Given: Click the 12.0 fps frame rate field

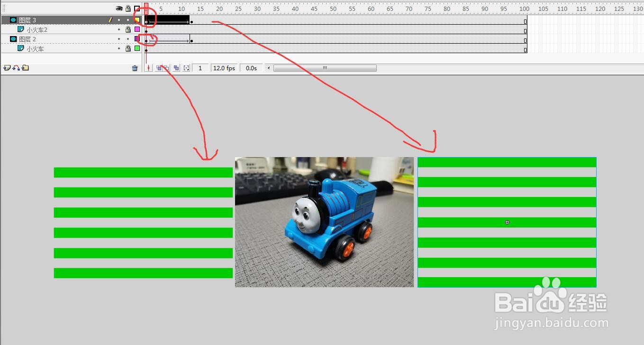Looking at the screenshot, I should coord(224,68).
